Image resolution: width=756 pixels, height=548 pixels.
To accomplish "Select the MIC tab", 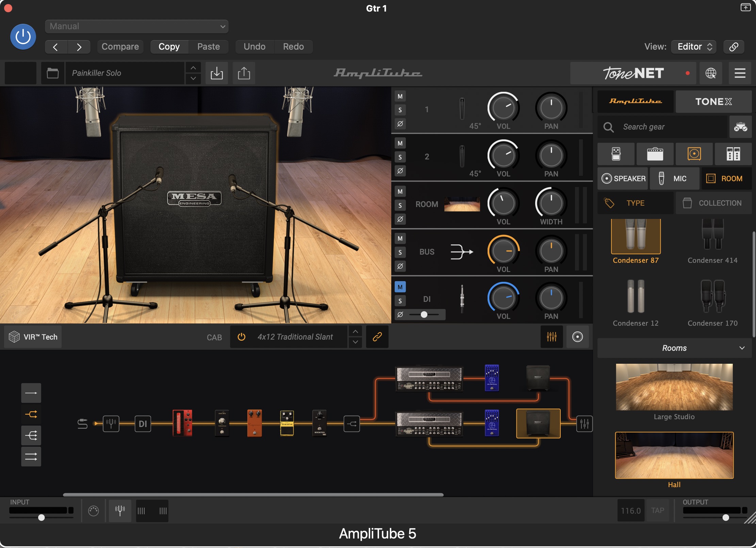I will coord(674,178).
